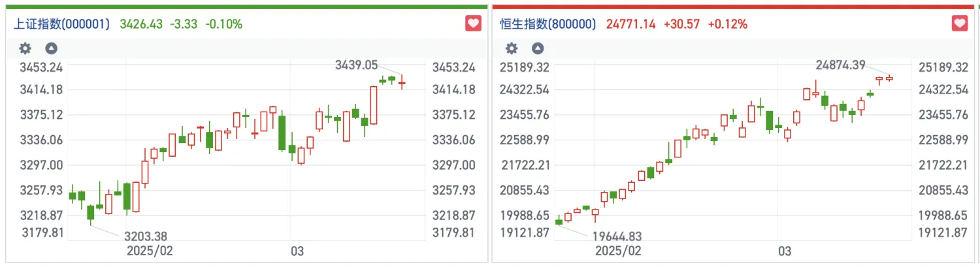Image resolution: width=980 pixels, height=267 pixels.
Task: Collapse the 上证指数 chart with the up-arrow icon
Action: tap(52, 48)
